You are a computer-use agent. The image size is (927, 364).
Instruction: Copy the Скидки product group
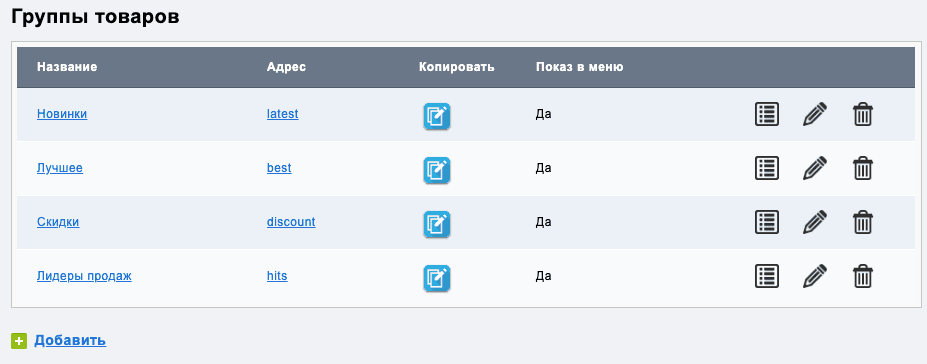[x=436, y=224]
